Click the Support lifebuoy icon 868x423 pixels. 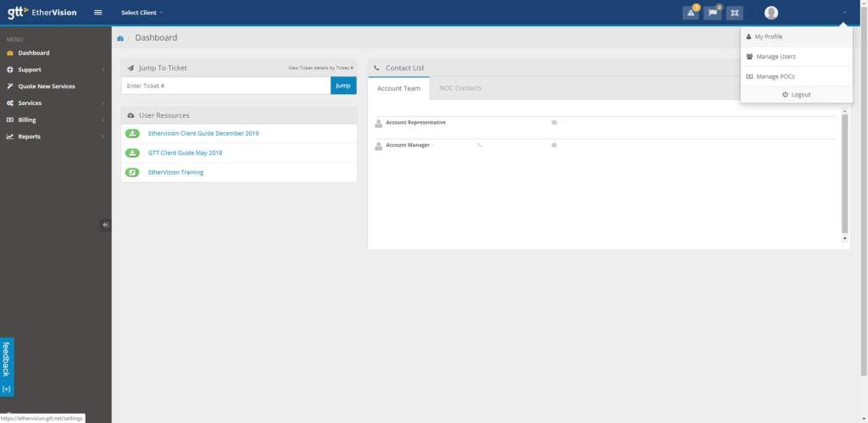[x=9, y=70]
